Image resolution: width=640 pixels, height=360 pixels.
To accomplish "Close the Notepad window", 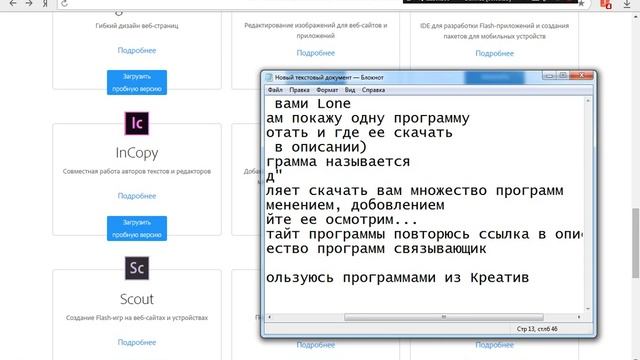I will pyautogui.click(x=582, y=76).
